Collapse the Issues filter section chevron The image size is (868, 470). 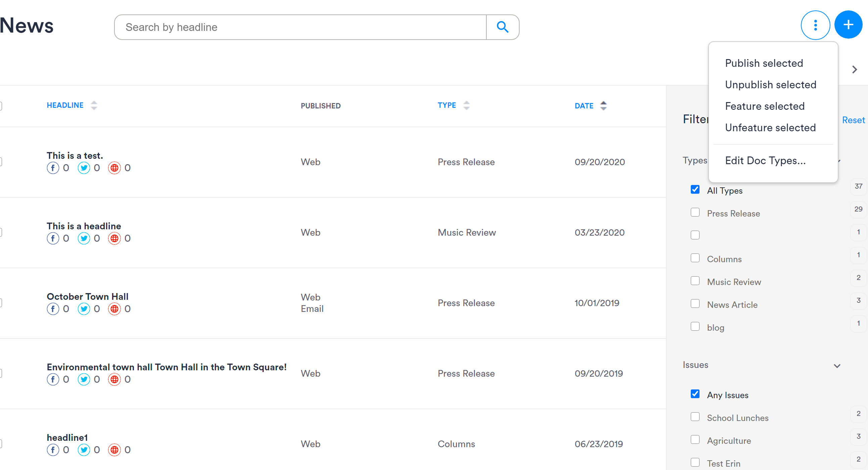(837, 366)
